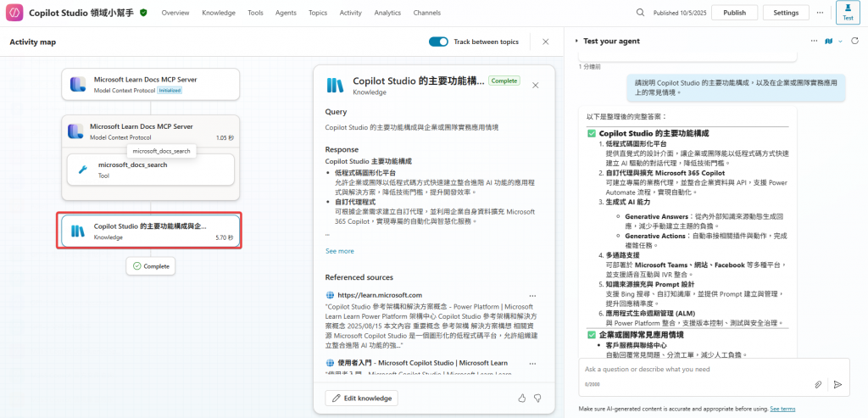Switch to the Knowledge tab
The image size is (868, 418).
point(219,13)
